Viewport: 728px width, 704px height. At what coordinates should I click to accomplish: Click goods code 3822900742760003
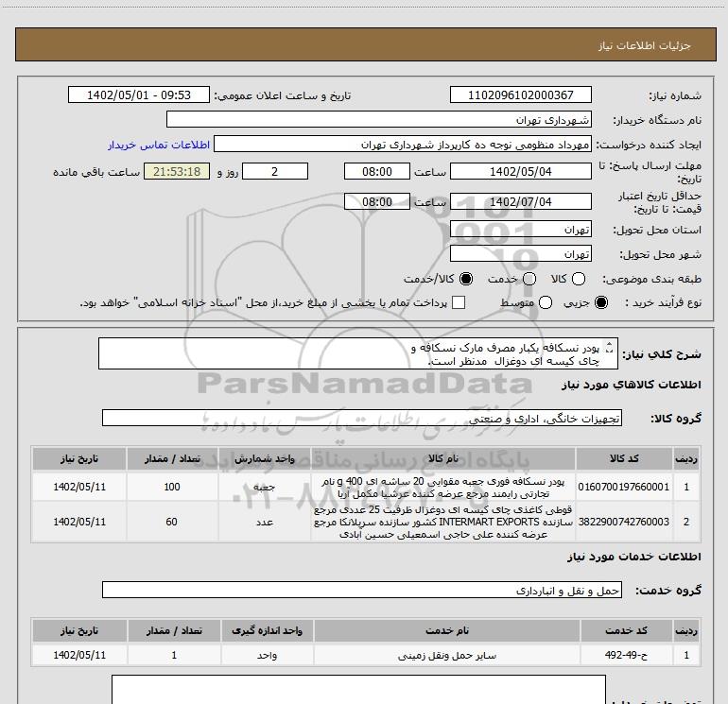[624, 522]
